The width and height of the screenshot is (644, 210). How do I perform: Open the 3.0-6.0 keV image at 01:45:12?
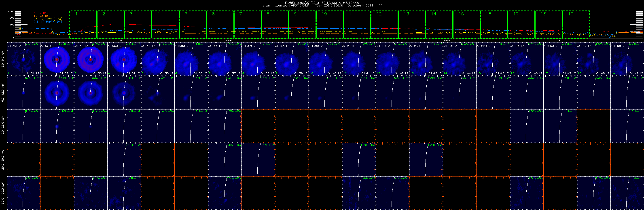(x=527, y=59)
